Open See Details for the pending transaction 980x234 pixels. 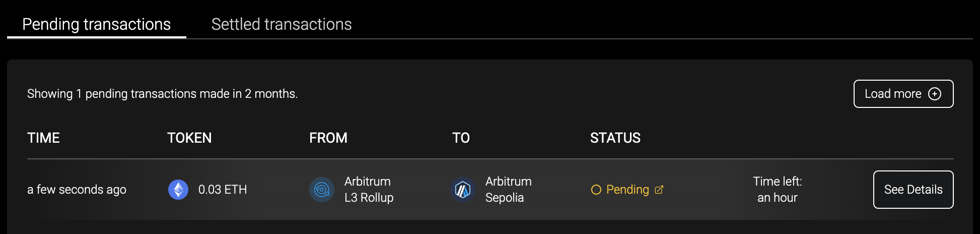coord(913,190)
